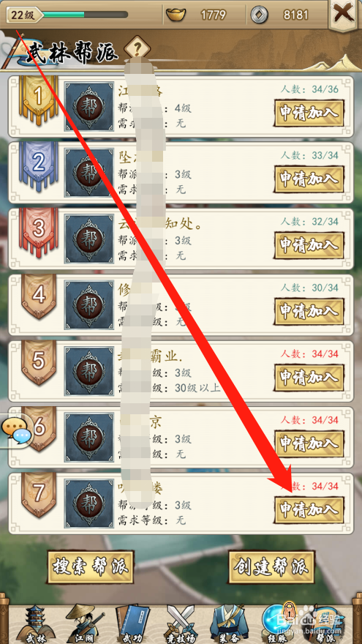This screenshot has width=362, height=644.
Task: Select the 帮派 tab in bottom bar
Action: coord(326,624)
